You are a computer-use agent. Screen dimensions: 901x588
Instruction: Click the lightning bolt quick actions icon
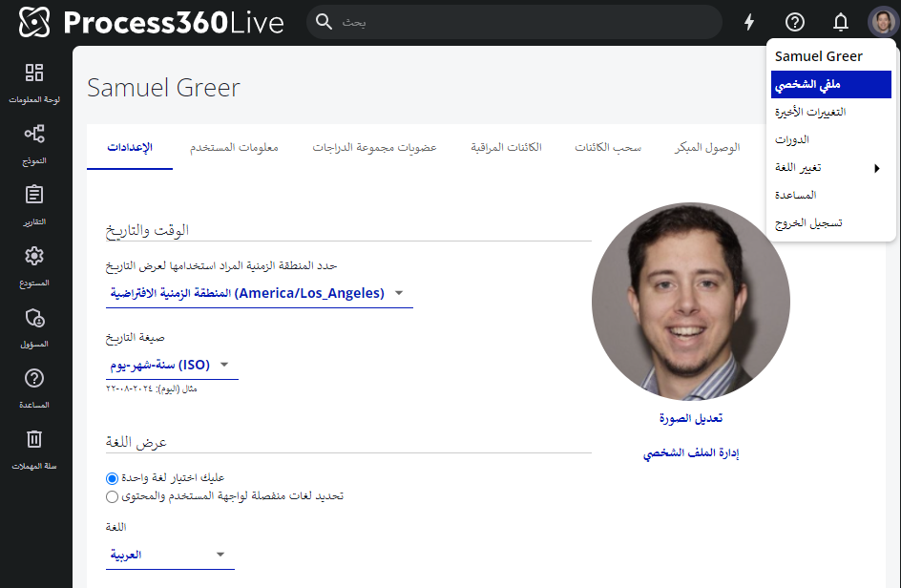click(x=749, y=22)
